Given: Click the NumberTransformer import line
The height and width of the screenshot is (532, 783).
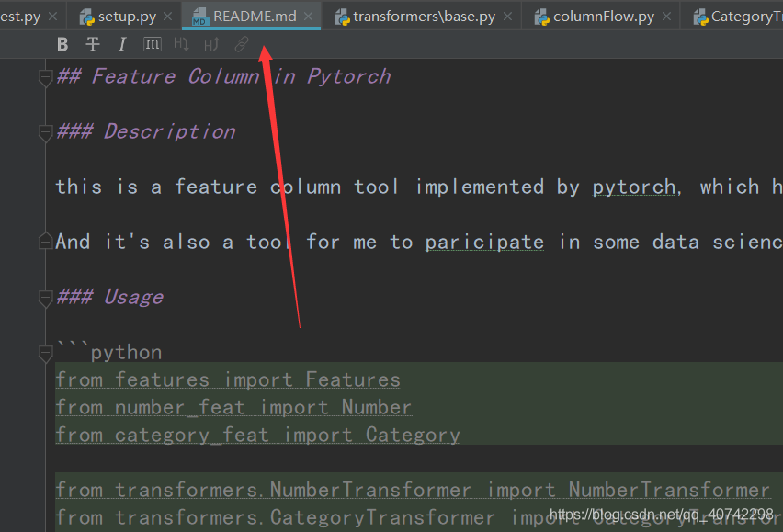Looking at the screenshot, I should 413,490.
